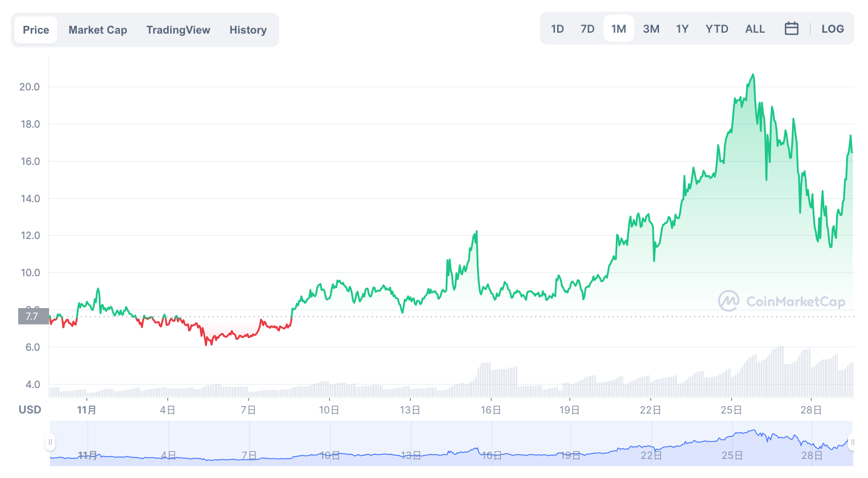Grab the left range slider handle
Viewport: 868px width, 478px height.
(x=50, y=442)
